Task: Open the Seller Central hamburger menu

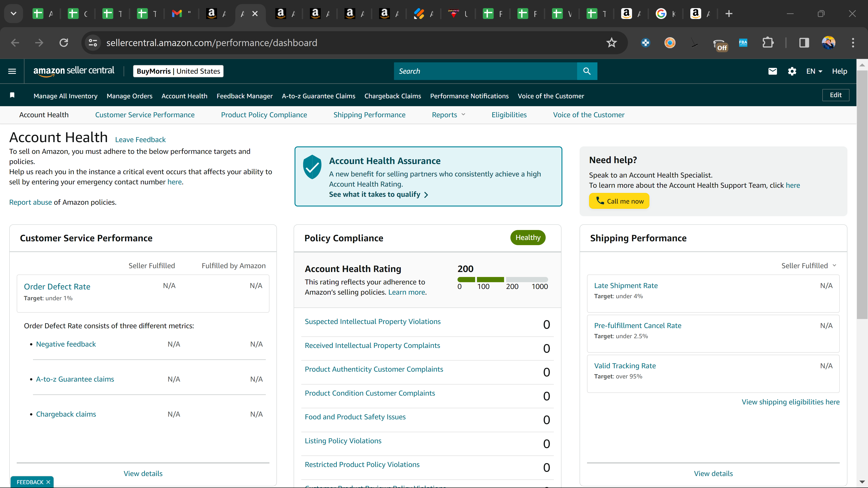Action: (12, 71)
